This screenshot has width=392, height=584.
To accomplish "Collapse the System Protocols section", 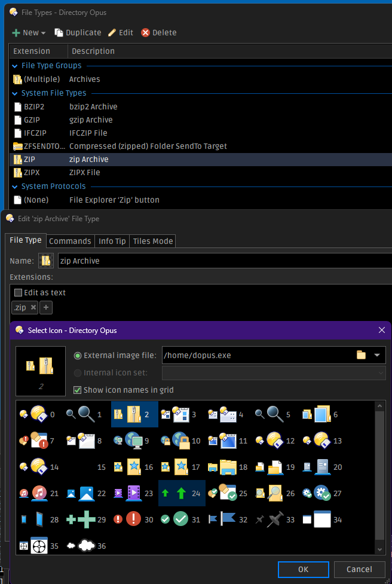I will 15,186.
